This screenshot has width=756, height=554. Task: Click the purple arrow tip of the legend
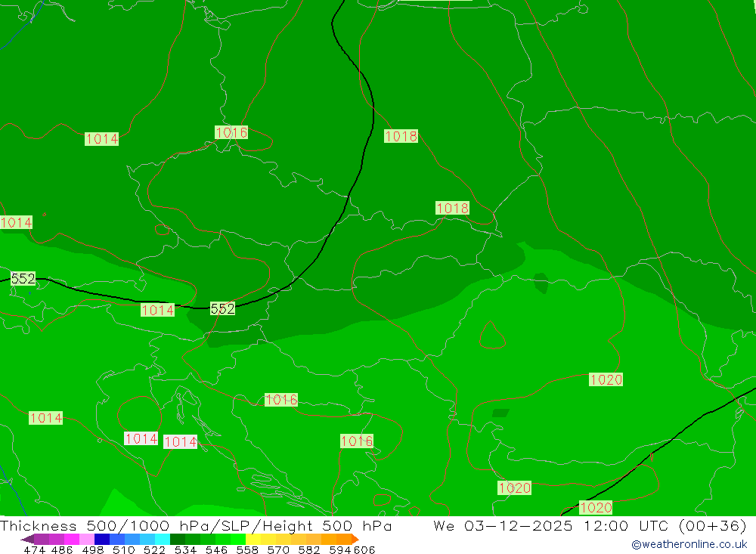click(27, 539)
